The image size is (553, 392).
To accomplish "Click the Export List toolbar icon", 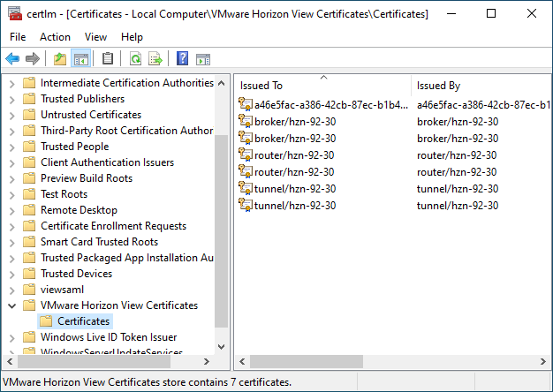I will click(x=155, y=59).
